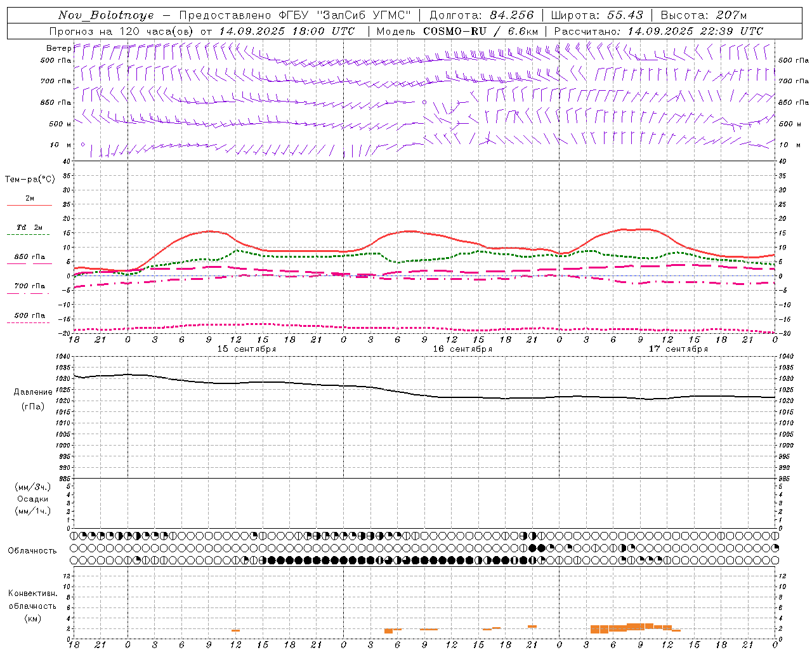Click the (мм/3ч.) precipitation unit label

33,487
